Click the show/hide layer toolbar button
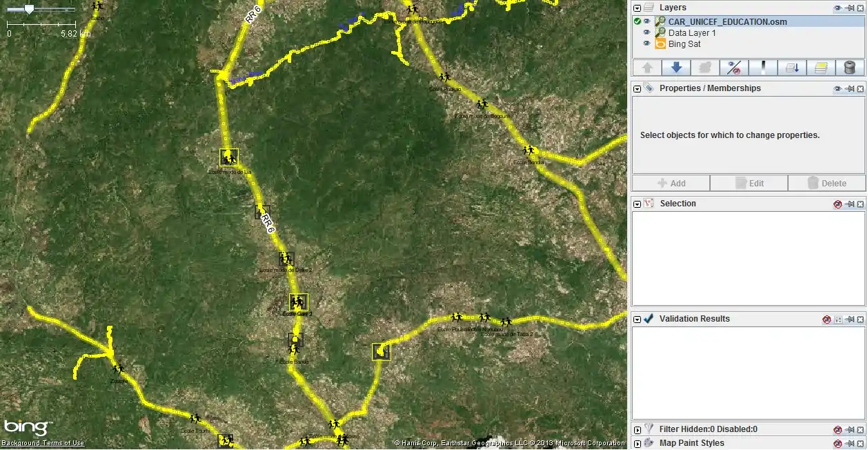 (x=734, y=68)
